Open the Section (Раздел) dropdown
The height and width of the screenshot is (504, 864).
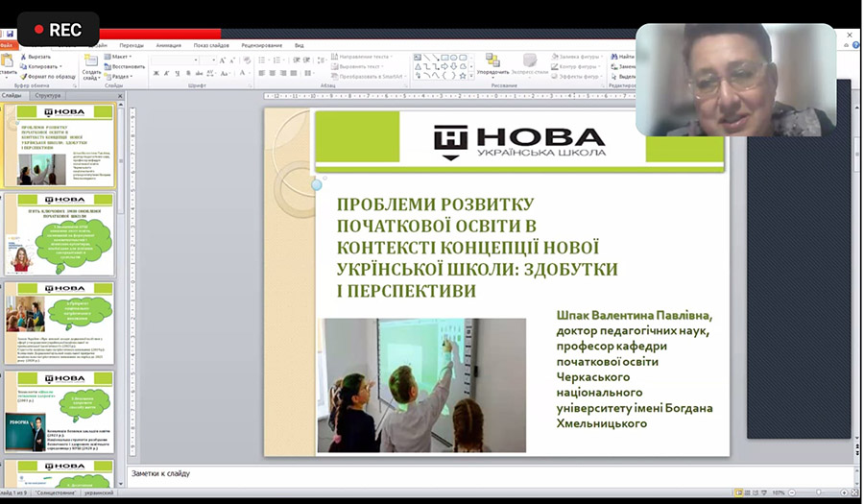(x=118, y=77)
